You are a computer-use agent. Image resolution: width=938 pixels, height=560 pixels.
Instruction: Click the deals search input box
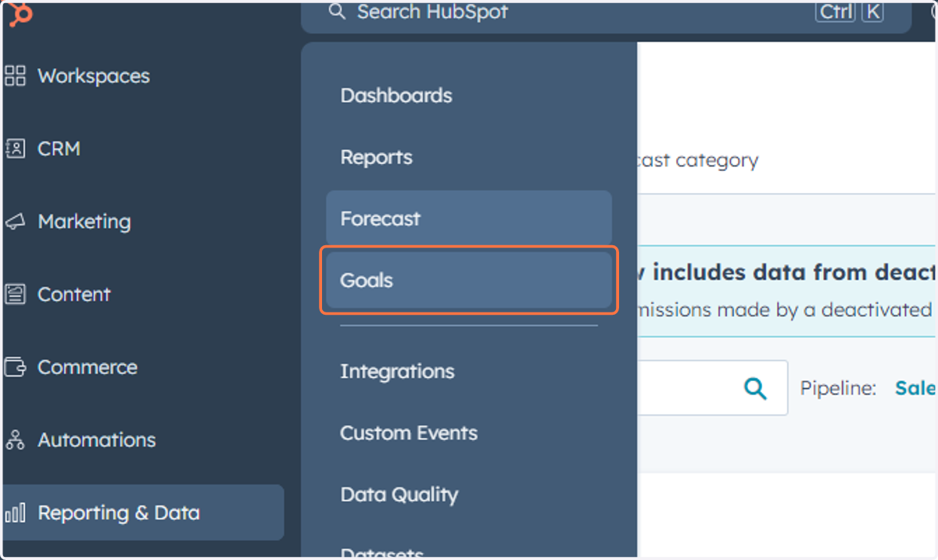(713, 388)
